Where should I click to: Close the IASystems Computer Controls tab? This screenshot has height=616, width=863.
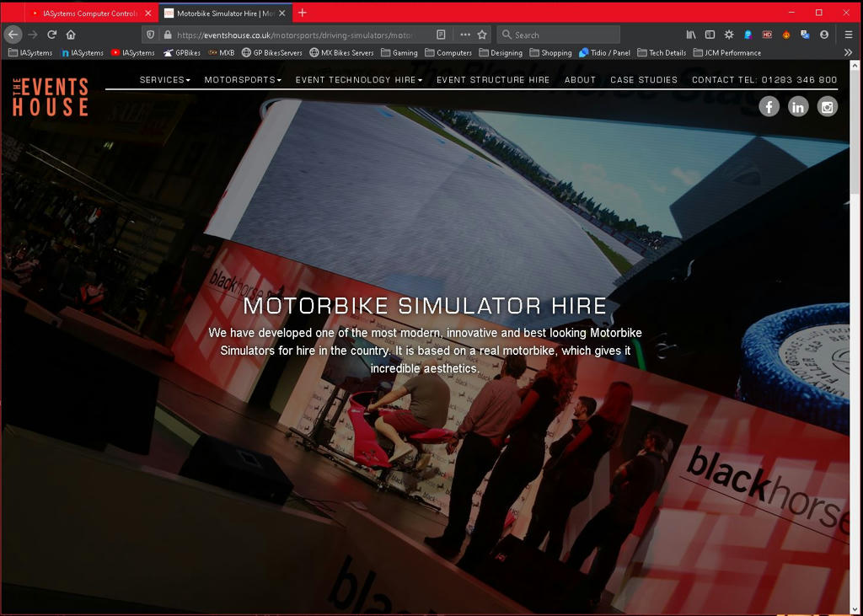click(x=147, y=13)
